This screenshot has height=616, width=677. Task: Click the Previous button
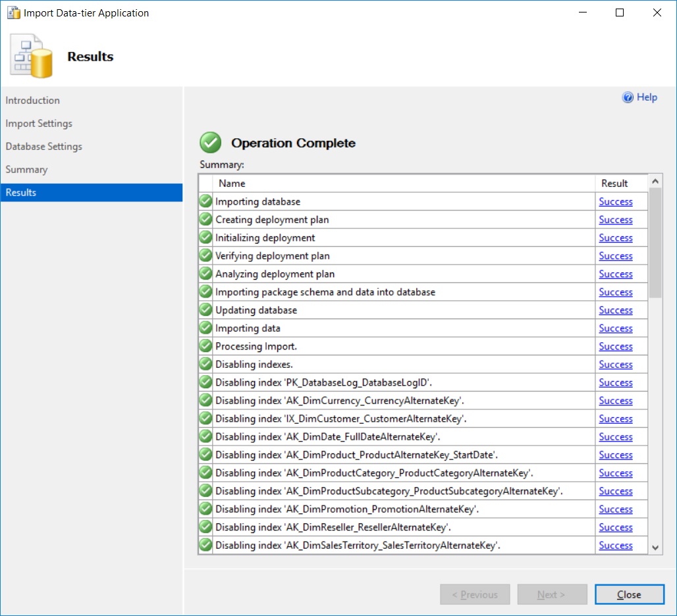coord(475,594)
